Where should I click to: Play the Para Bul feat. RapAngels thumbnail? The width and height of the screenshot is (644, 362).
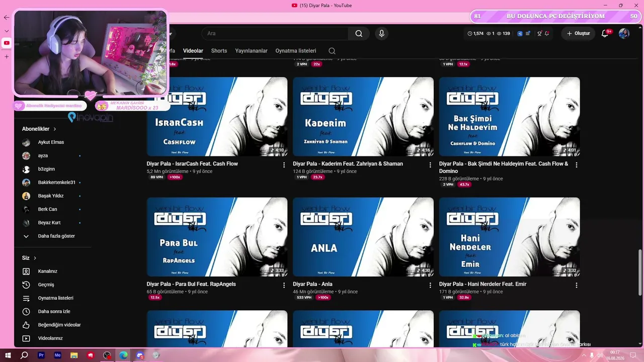[217, 237]
